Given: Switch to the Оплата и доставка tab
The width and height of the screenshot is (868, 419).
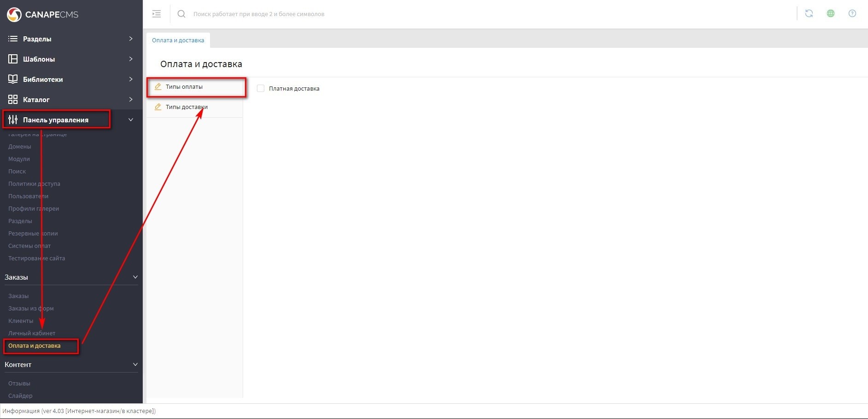Looking at the screenshot, I should (x=178, y=40).
